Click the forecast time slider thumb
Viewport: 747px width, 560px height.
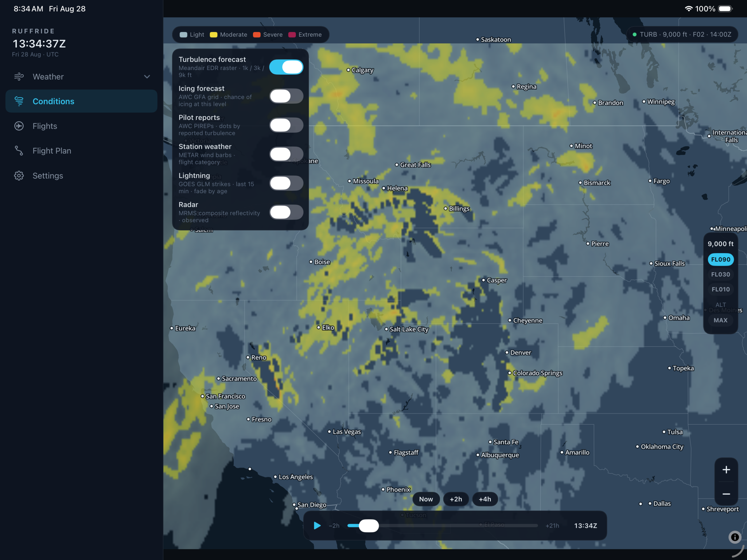tap(369, 526)
